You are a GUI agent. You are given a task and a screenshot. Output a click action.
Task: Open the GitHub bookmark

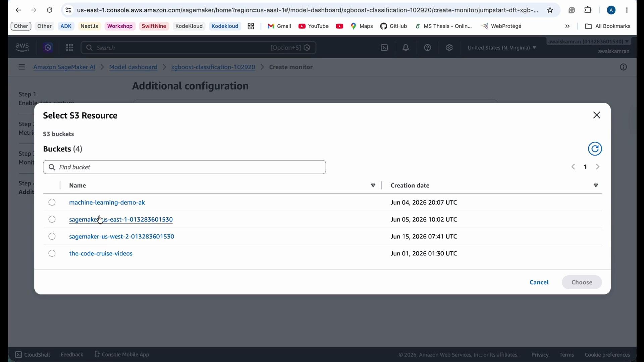coord(394,26)
